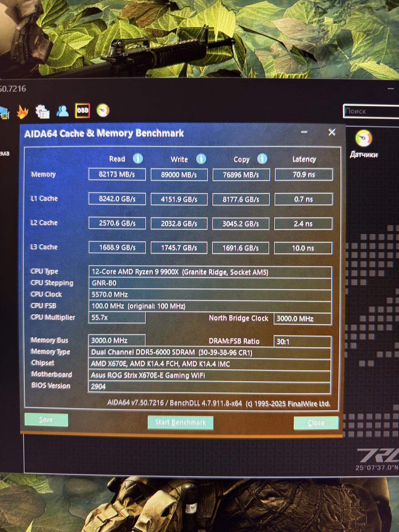
Task: Click L1 Cache Write 4151.9 GB/s
Action: pos(179,199)
